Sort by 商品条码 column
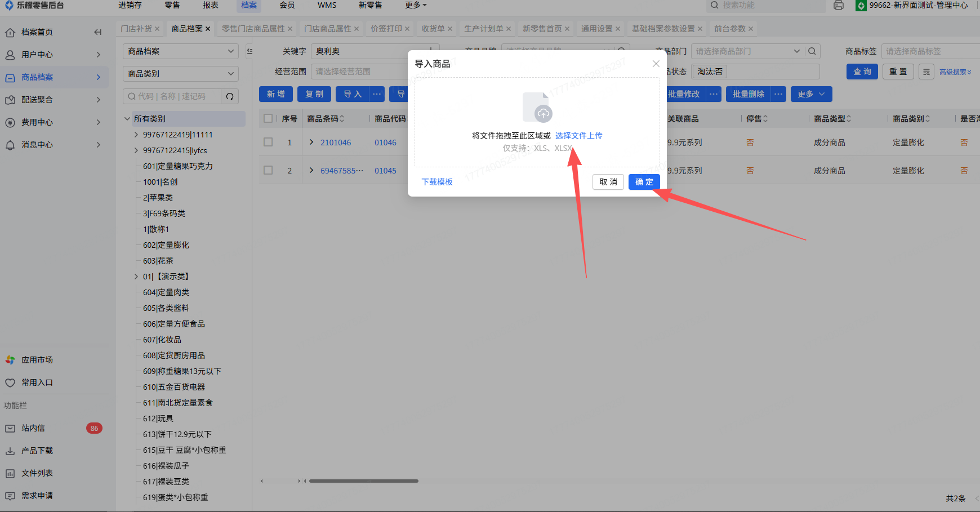 (x=342, y=119)
